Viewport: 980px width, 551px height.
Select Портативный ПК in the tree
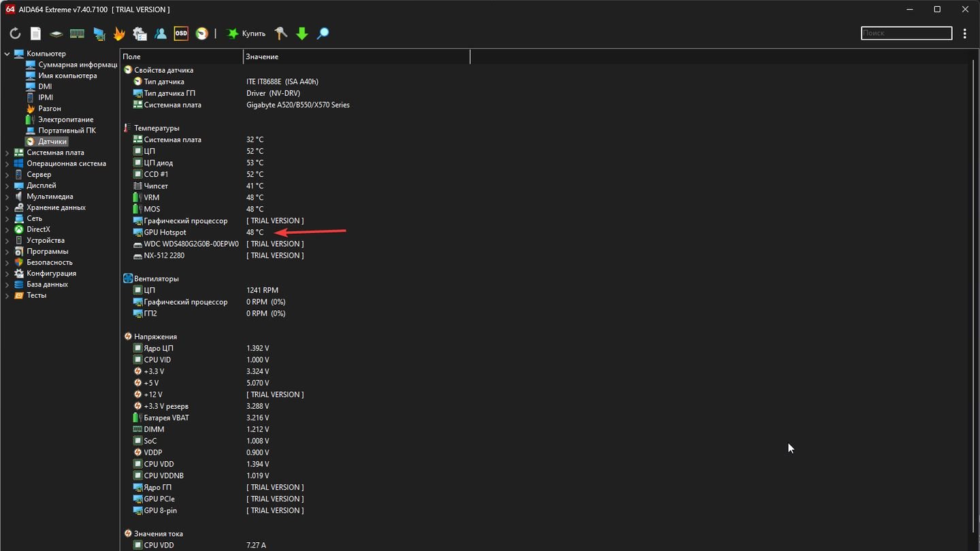point(61,131)
